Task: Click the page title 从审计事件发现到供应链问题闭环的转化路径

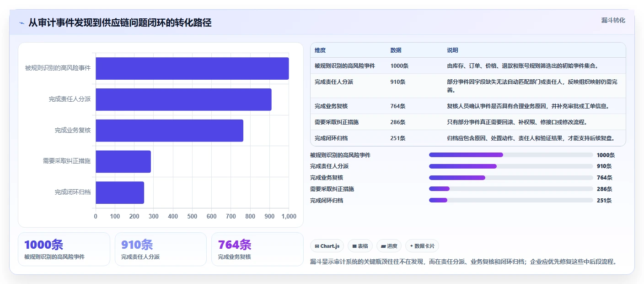Action: (120, 23)
